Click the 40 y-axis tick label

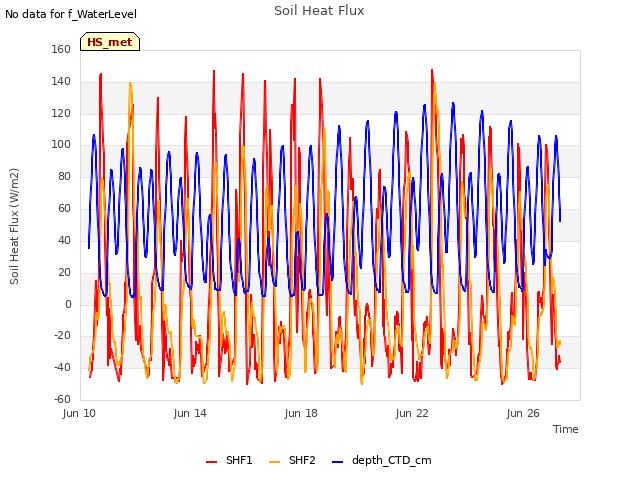coord(64,240)
